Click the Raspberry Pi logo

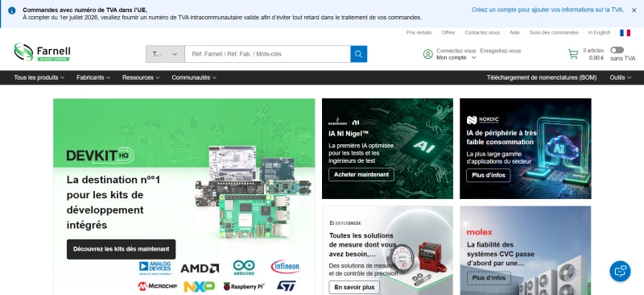coord(244,286)
